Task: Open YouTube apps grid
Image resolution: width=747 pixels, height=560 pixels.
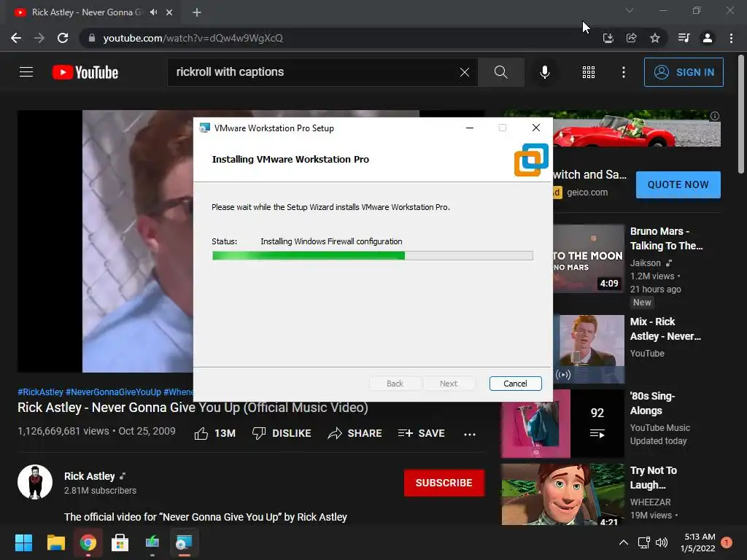Action: coord(589,72)
